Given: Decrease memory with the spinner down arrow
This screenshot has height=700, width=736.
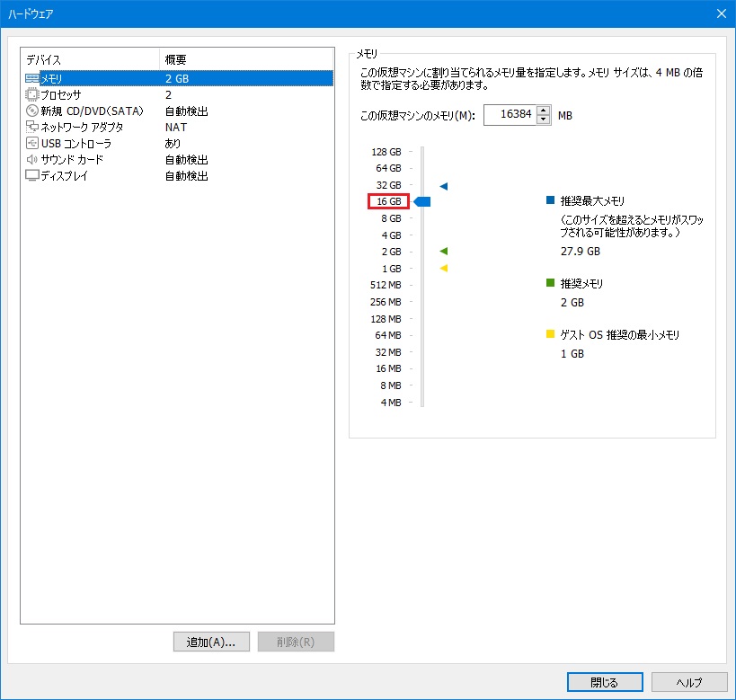Looking at the screenshot, I should (x=544, y=120).
